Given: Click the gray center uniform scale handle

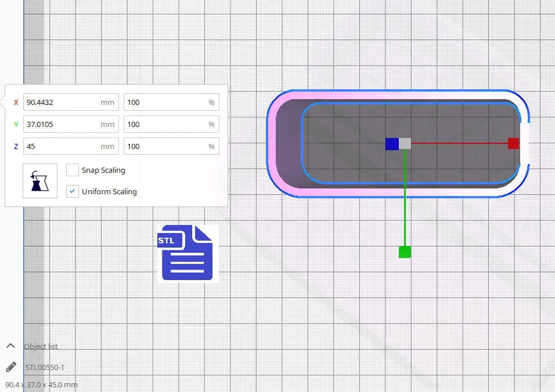Looking at the screenshot, I should click(405, 144).
